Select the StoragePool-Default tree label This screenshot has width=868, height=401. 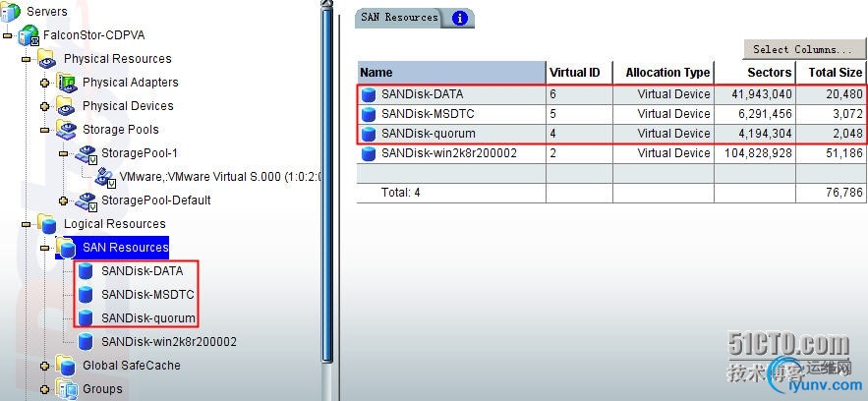156,200
